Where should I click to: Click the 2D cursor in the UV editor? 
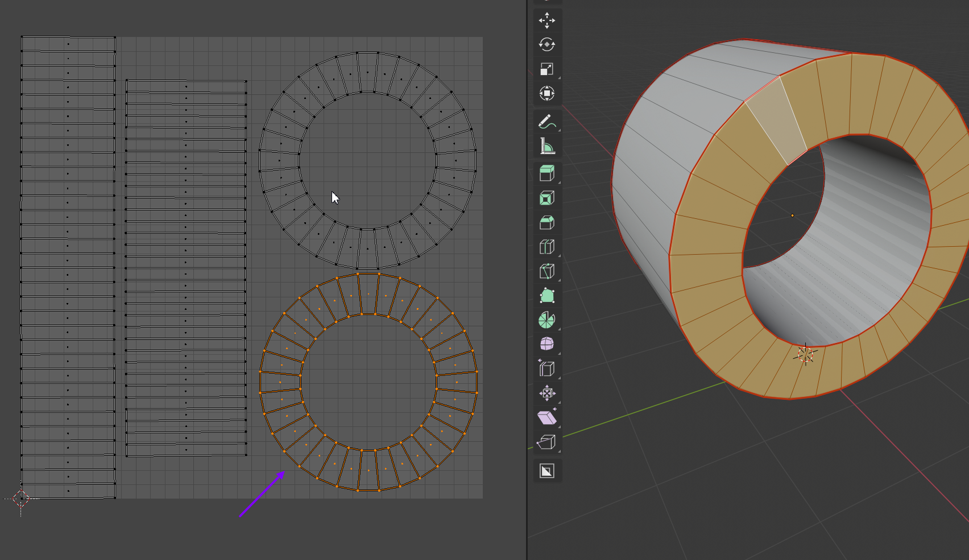coord(21,499)
